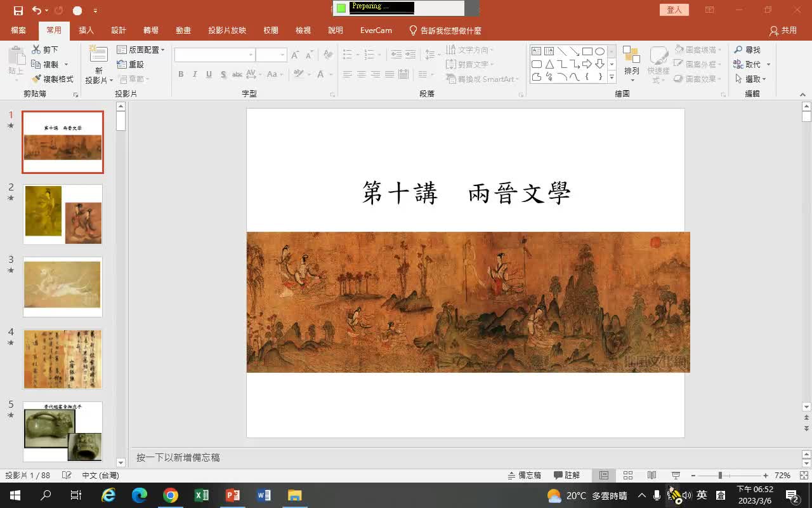Click the Copy (複製) icon
This screenshot has height=508, width=812.
click(36, 64)
